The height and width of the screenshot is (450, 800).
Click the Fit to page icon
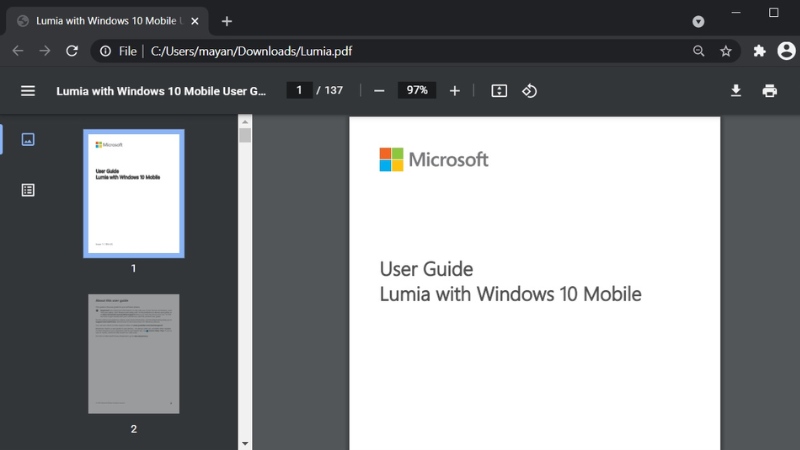point(499,91)
